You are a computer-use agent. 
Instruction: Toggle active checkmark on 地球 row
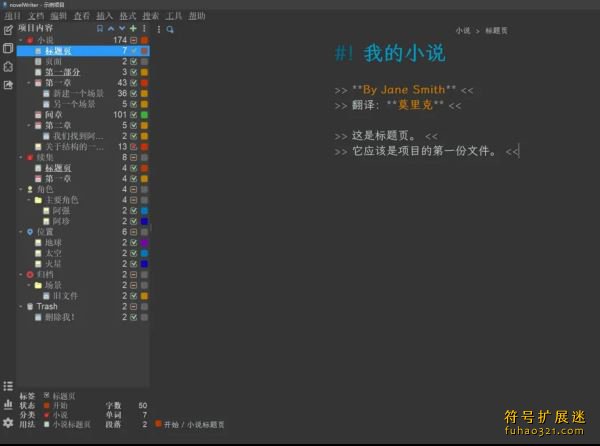[x=134, y=243]
